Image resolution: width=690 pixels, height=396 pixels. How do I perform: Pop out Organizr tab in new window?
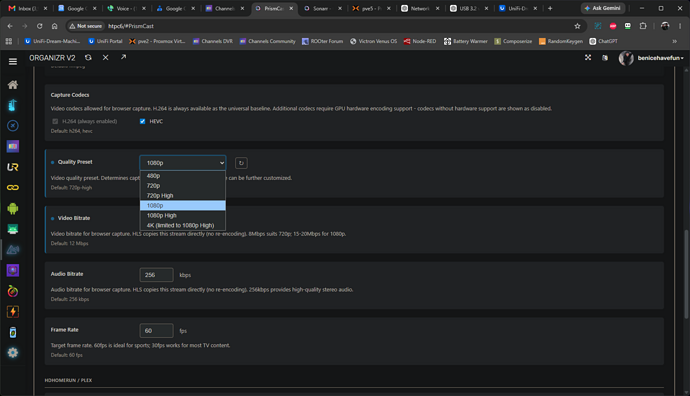123,57
